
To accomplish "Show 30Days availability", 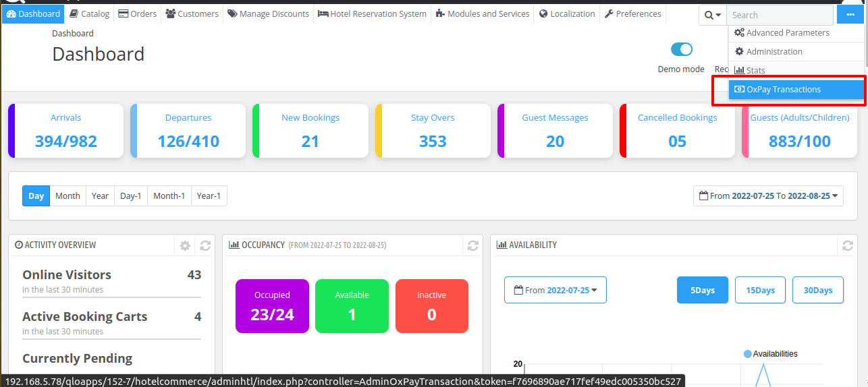I will pyautogui.click(x=817, y=291).
